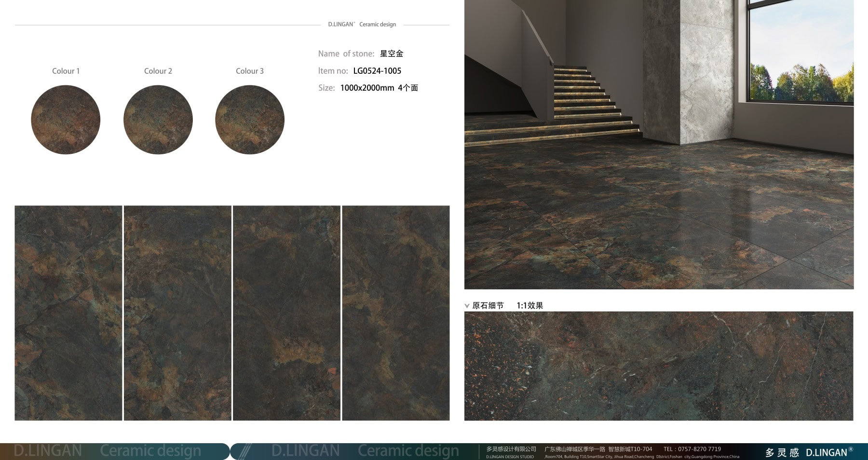Click the 原石细节 label
This screenshot has width=868, height=460.
[x=488, y=306]
